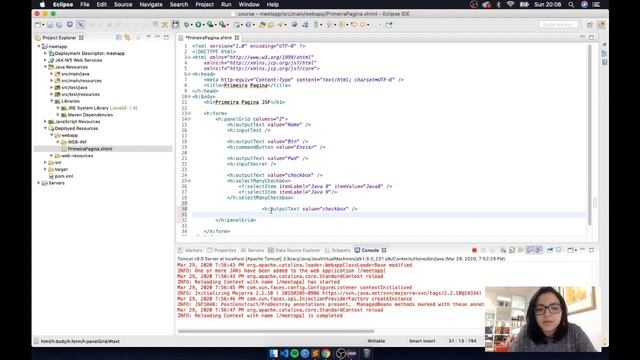Select JAX-WS Web Services node

click(x=78, y=60)
